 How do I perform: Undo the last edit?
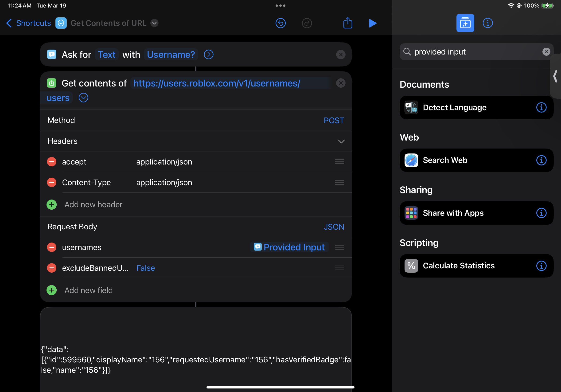[280, 23]
